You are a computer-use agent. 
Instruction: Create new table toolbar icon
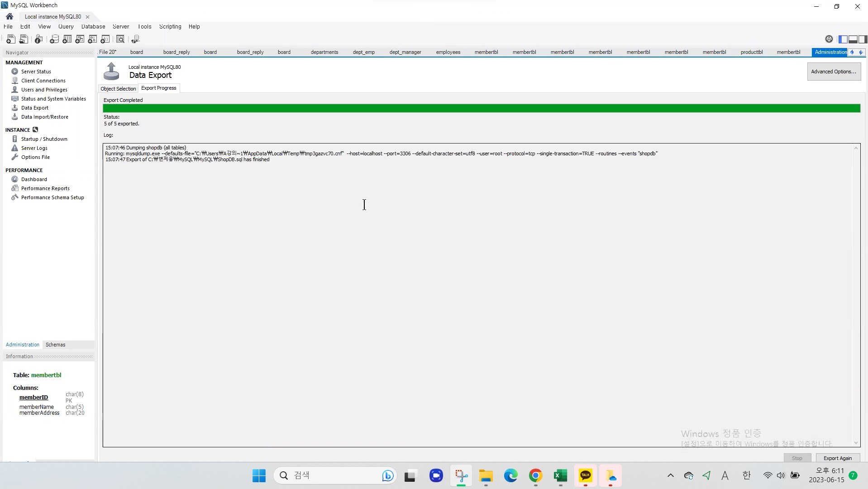click(x=67, y=39)
